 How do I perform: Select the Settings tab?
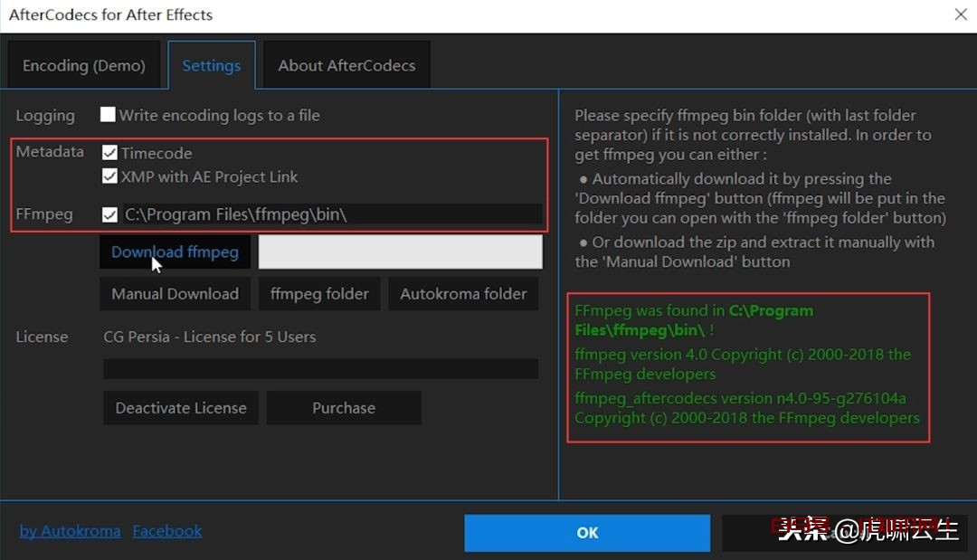[212, 65]
